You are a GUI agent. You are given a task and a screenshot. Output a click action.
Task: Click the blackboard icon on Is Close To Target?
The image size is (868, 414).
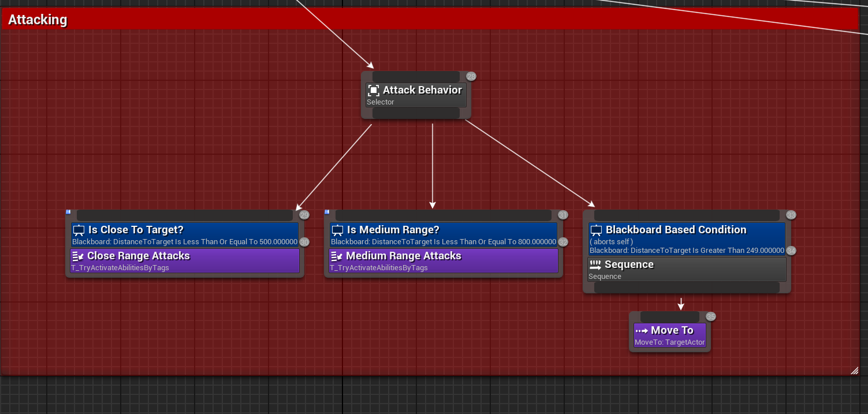79,229
